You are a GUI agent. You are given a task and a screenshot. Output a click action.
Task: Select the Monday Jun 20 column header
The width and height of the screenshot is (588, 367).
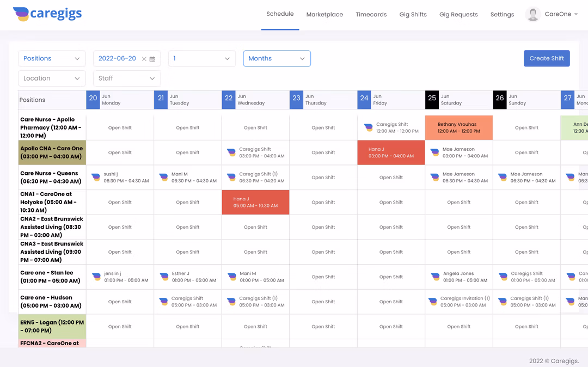click(x=120, y=100)
